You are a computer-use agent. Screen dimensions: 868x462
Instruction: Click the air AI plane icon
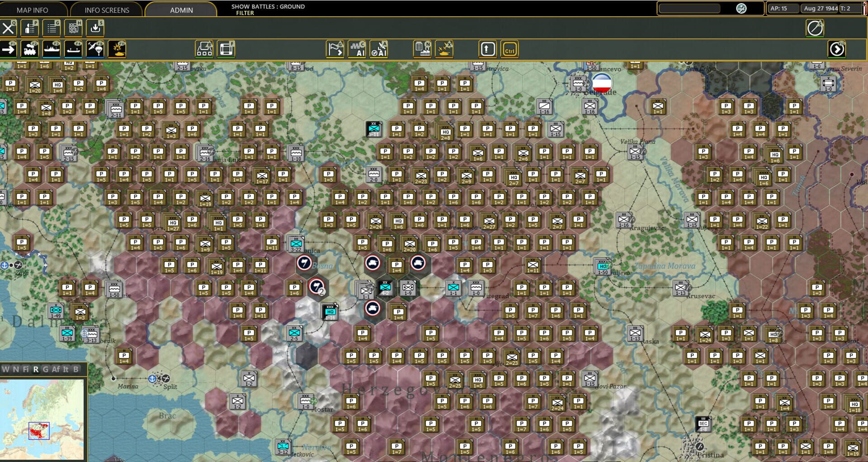point(378,50)
